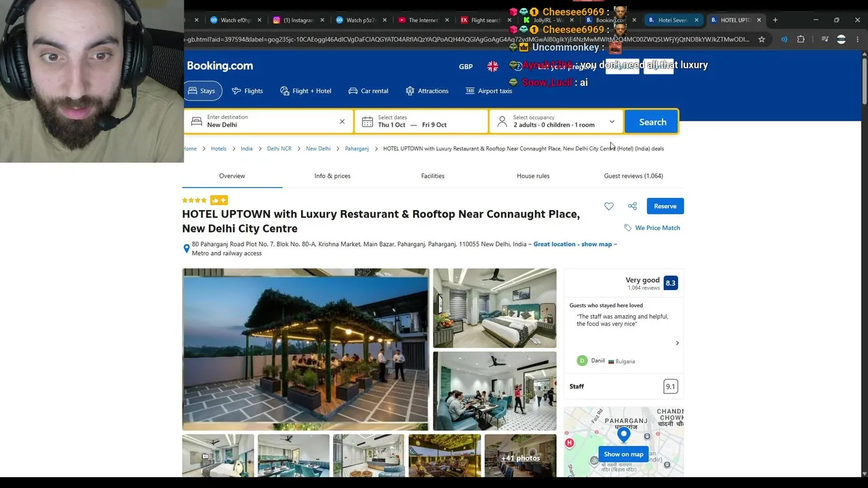This screenshot has height=488, width=868.
Task: Change the GBP currency setting
Action: point(466,66)
